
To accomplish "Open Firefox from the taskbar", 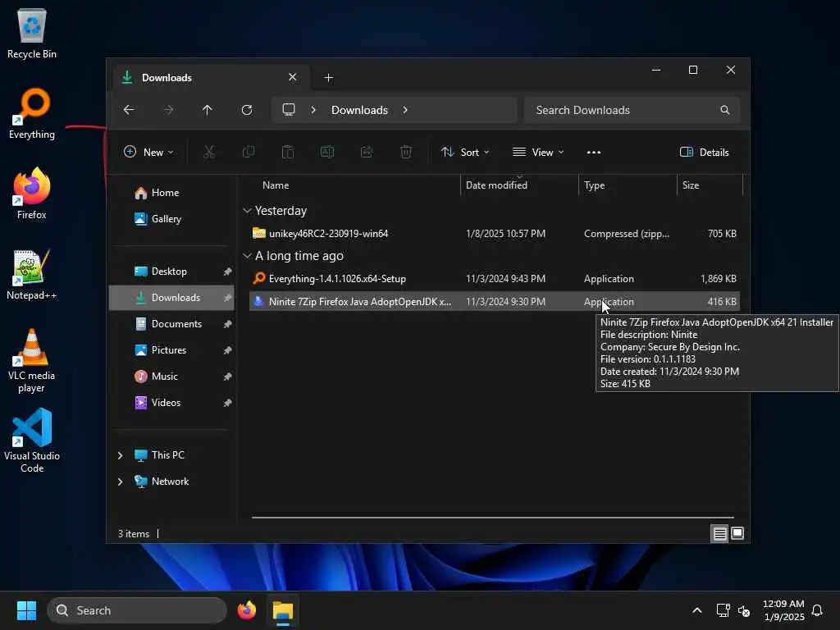I will pos(247,610).
